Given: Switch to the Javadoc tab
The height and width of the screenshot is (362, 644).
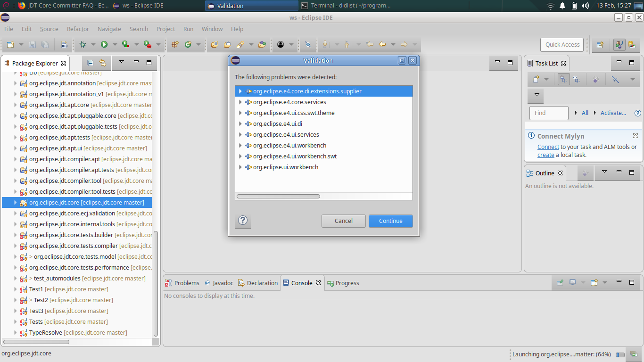Looking at the screenshot, I should point(219,283).
